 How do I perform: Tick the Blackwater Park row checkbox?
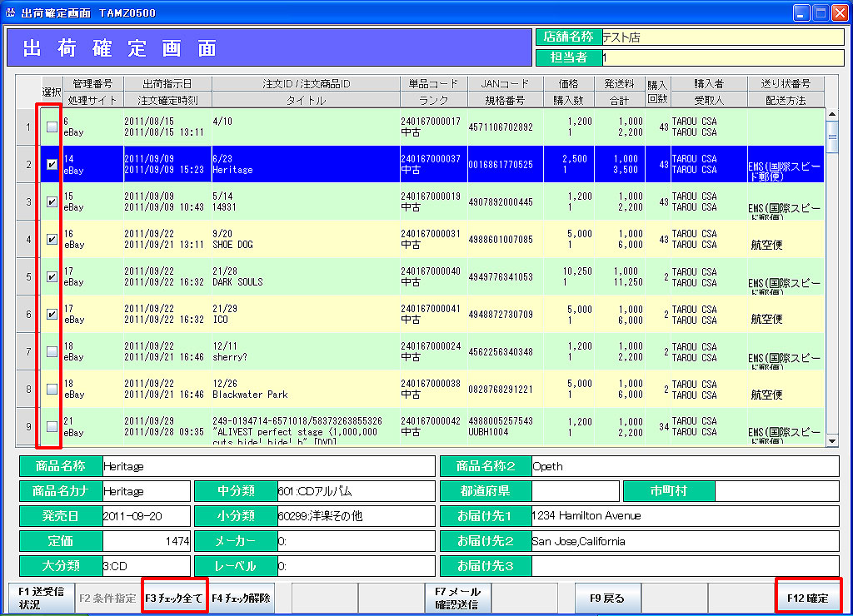[x=52, y=389]
